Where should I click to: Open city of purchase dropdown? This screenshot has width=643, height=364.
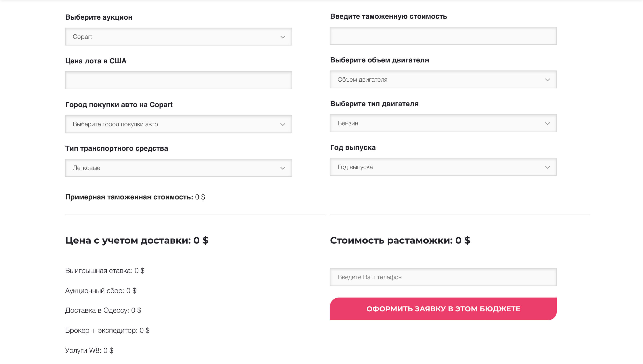point(178,124)
